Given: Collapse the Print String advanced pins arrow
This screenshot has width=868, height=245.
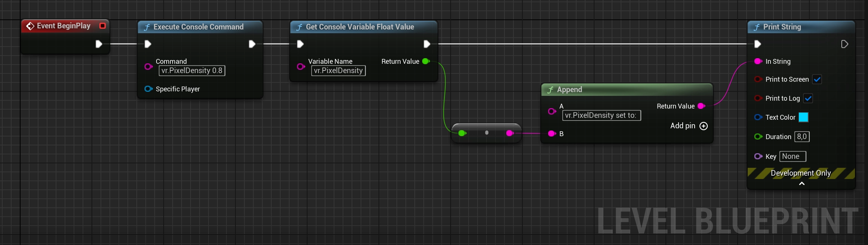Looking at the screenshot, I should pyautogui.click(x=801, y=183).
